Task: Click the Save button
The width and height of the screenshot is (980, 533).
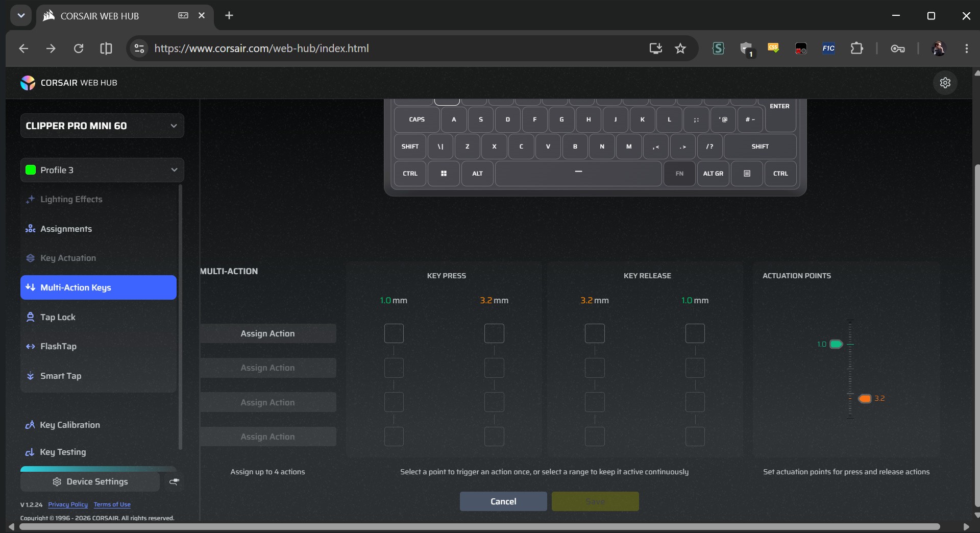Action: click(595, 501)
